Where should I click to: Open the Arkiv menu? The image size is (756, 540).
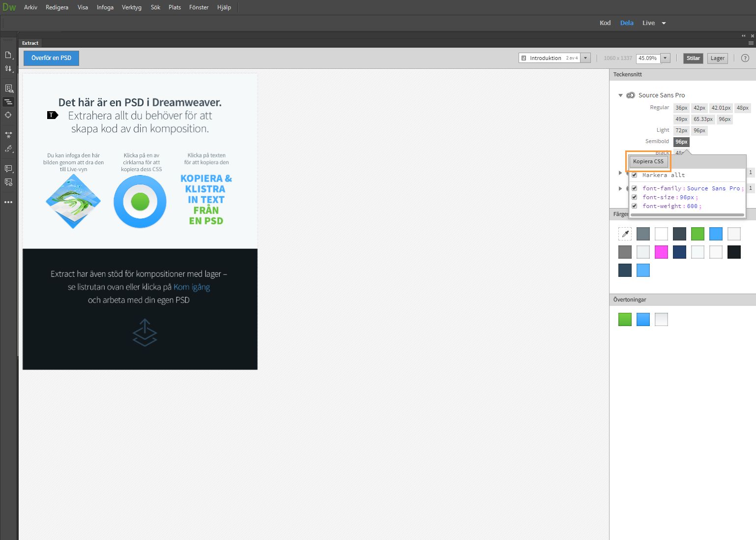point(30,7)
